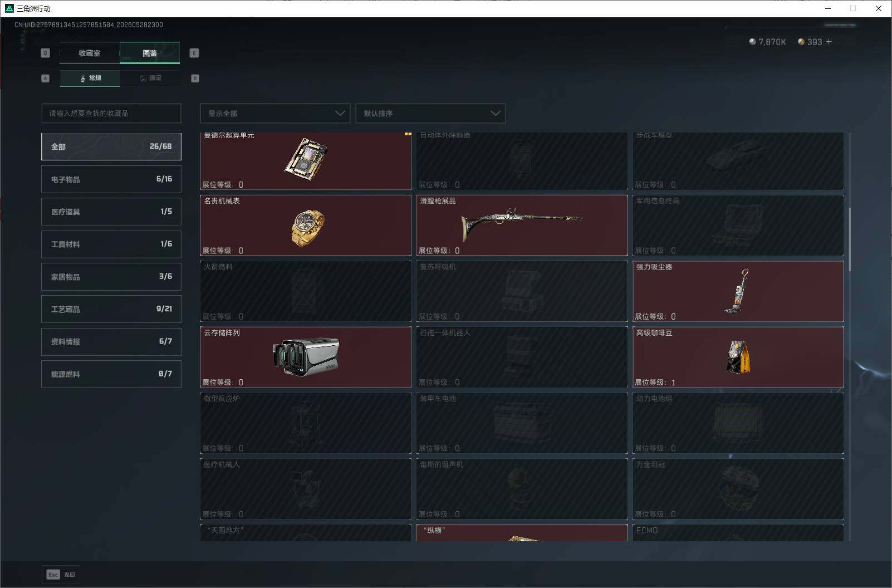892x588 pixels.
Task: Select the 医疗道具 category
Action: pos(111,212)
